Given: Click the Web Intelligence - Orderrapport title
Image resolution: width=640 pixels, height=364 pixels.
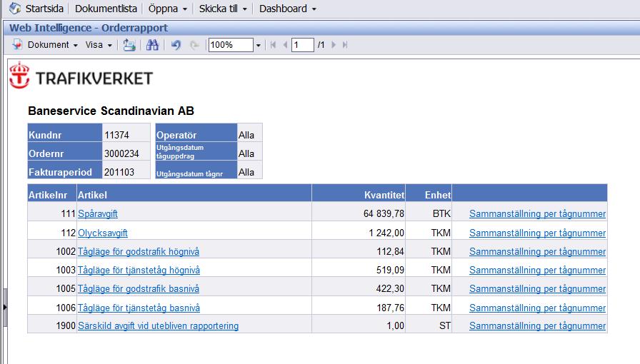Looking at the screenshot, I should (x=89, y=28).
